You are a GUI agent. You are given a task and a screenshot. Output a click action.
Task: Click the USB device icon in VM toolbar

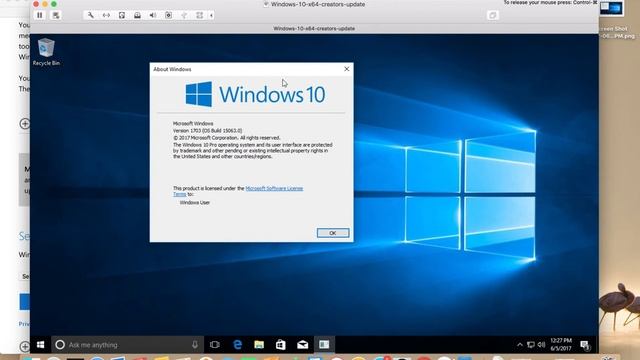(x=184, y=15)
